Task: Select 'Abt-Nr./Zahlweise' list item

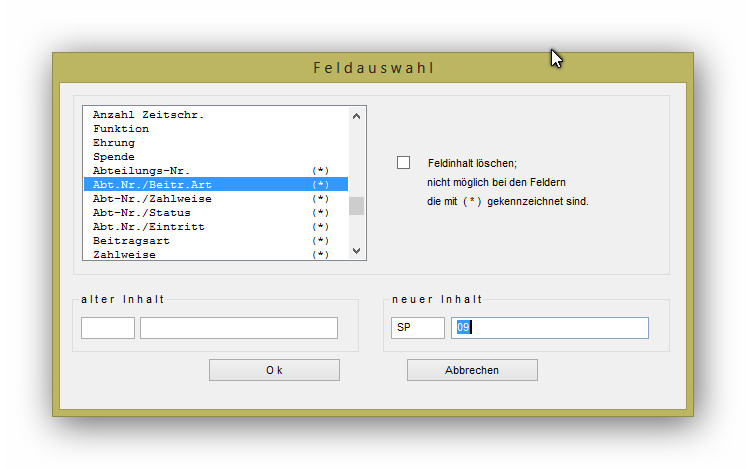Action: point(152,199)
